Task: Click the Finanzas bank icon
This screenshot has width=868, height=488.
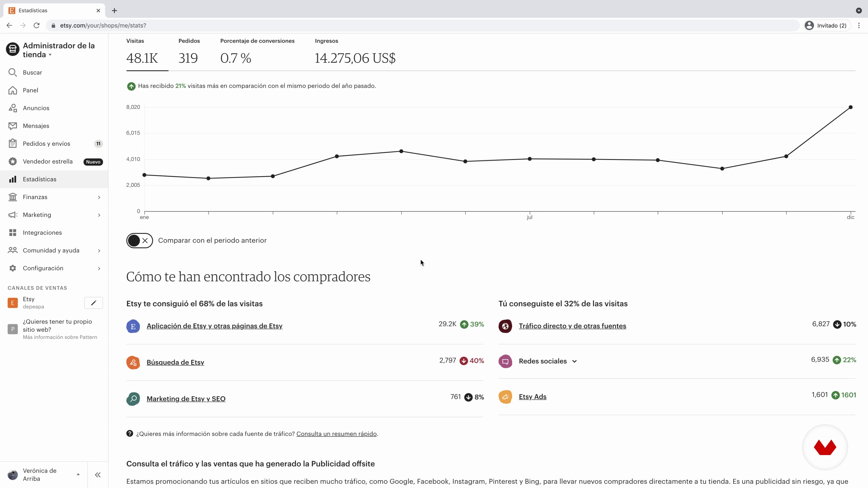Action: [12, 197]
